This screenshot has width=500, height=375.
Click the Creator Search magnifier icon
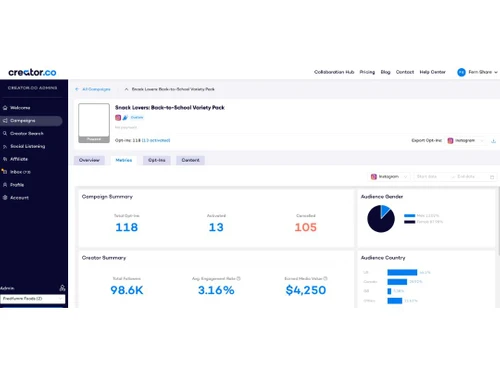pos(5,133)
